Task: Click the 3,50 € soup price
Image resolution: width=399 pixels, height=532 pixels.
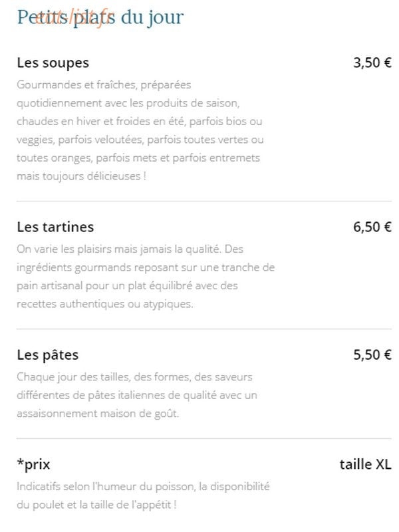Action: (372, 63)
